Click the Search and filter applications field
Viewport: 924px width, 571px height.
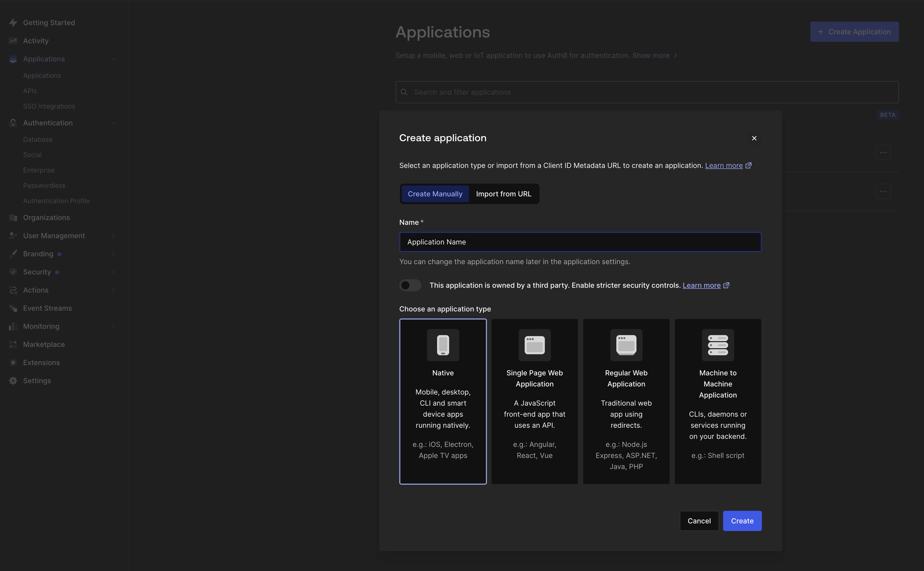pyautogui.click(x=647, y=92)
